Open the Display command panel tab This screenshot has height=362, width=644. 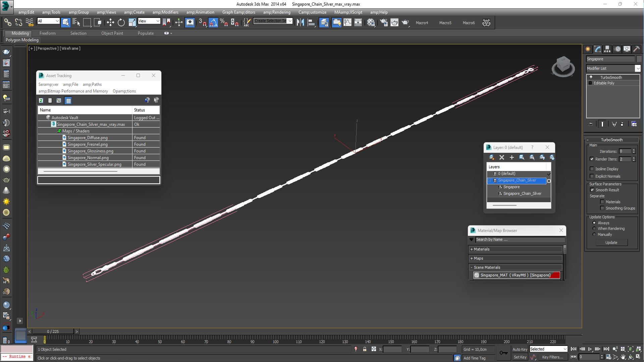627,49
